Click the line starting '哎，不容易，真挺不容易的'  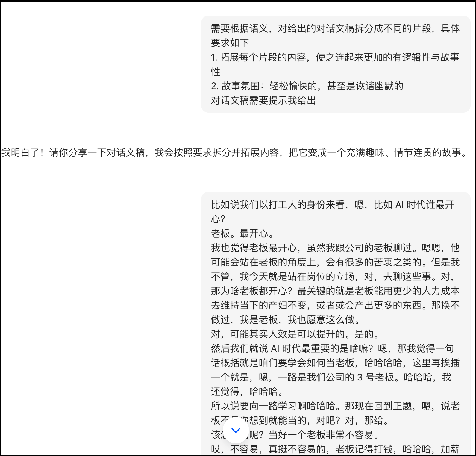335,449
